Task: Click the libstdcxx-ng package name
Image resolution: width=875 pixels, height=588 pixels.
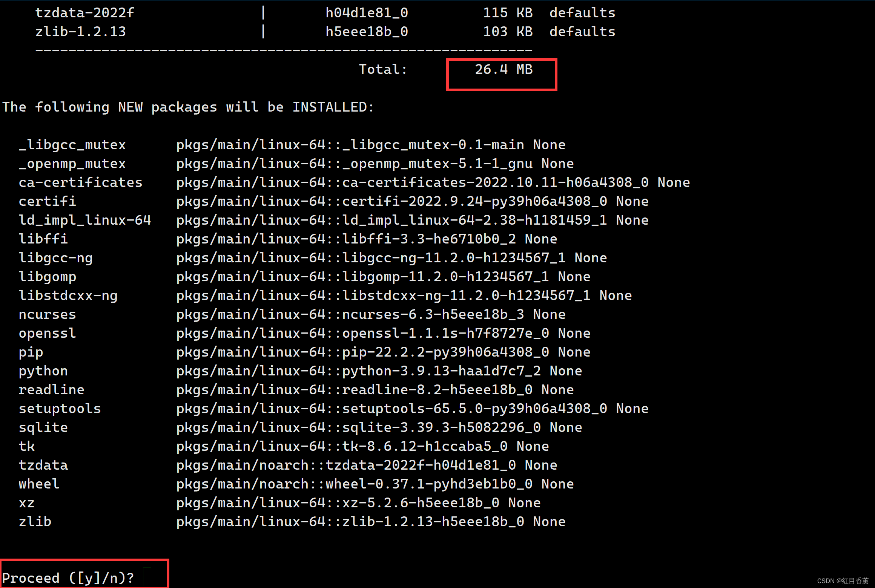Action: click(x=68, y=296)
